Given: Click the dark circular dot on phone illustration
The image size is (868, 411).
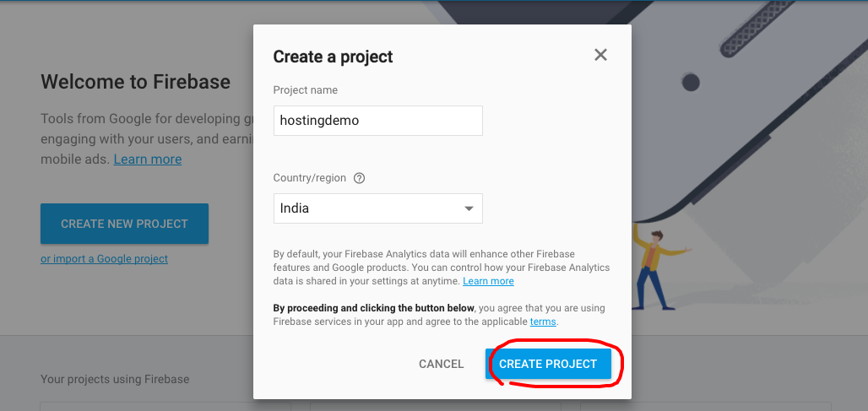Looking at the screenshot, I should [691, 82].
